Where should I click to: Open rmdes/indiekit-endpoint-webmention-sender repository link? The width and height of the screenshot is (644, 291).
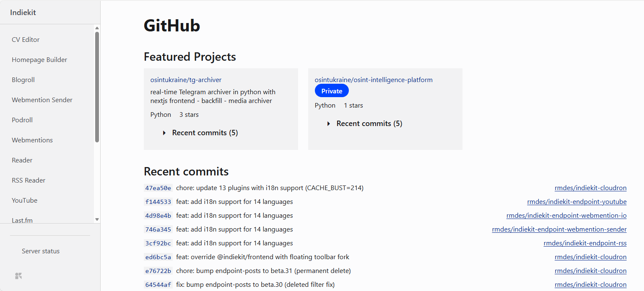click(559, 229)
